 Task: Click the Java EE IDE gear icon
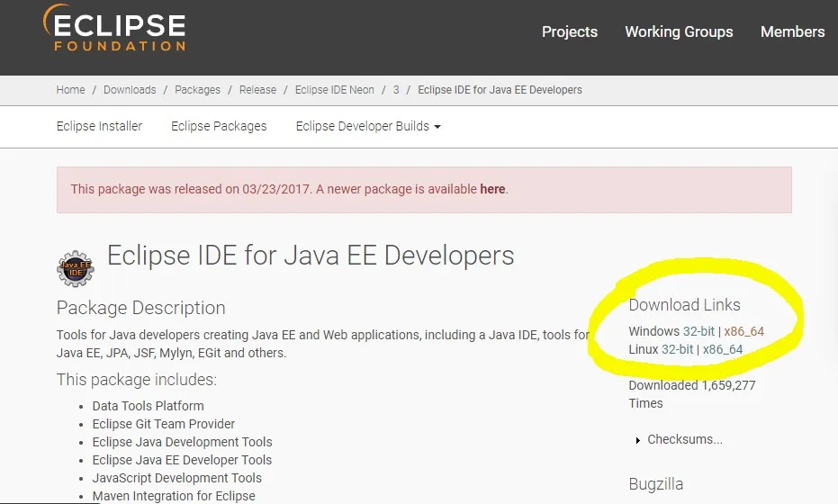pyautogui.click(x=76, y=269)
